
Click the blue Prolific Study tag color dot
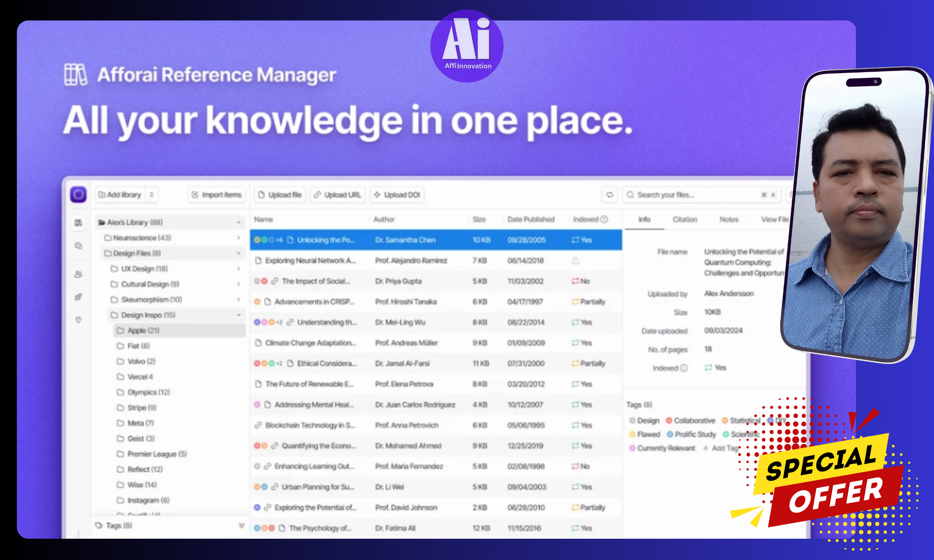pyautogui.click(x=670, y=434)
